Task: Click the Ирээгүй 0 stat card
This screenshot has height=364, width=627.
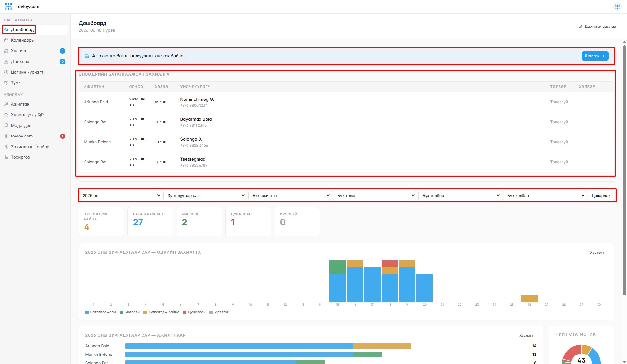Action: point(297,221)
